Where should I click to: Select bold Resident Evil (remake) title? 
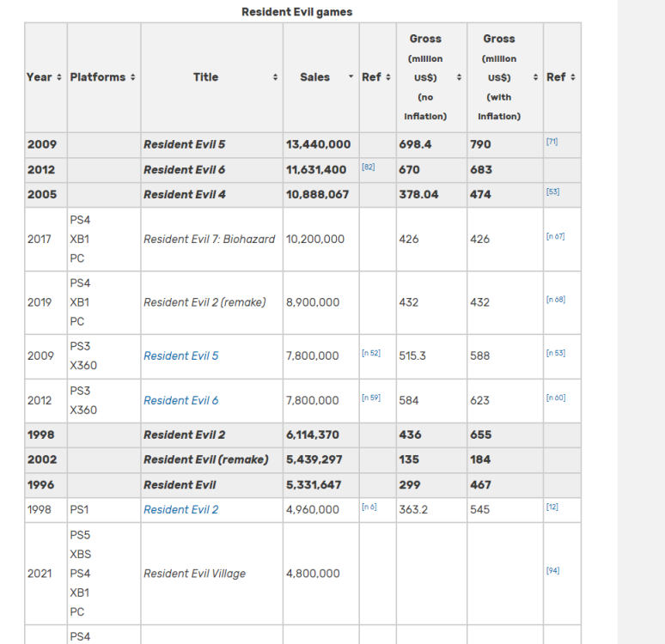click(206, 459)
